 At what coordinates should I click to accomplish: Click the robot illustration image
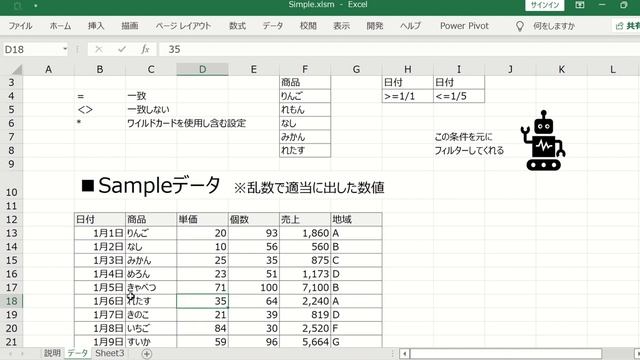(543, 140)
